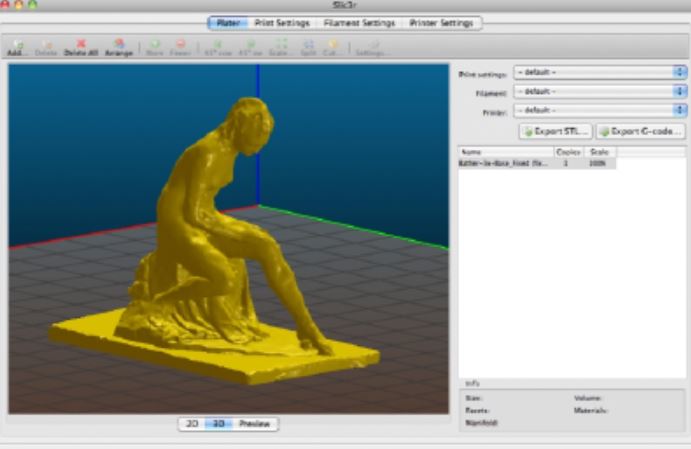Click the Facets label in the Info panel
691x449 pixels.
coord(477,411)
